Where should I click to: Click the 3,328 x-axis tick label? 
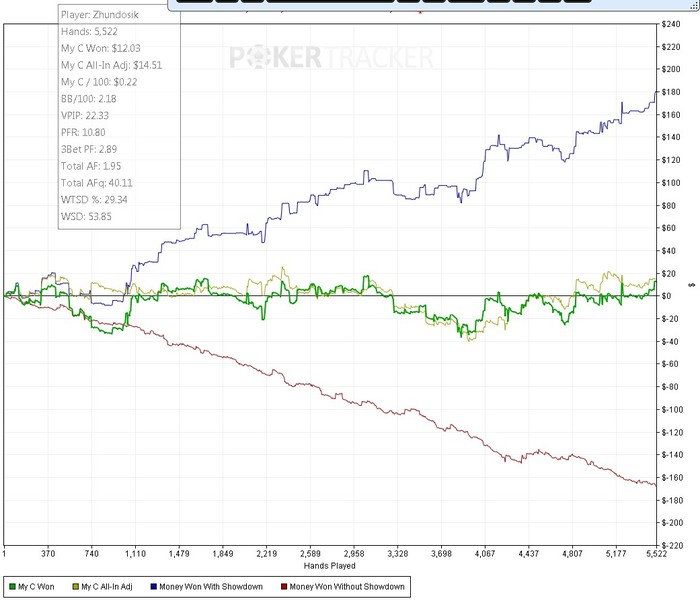(x=397, y=554)
